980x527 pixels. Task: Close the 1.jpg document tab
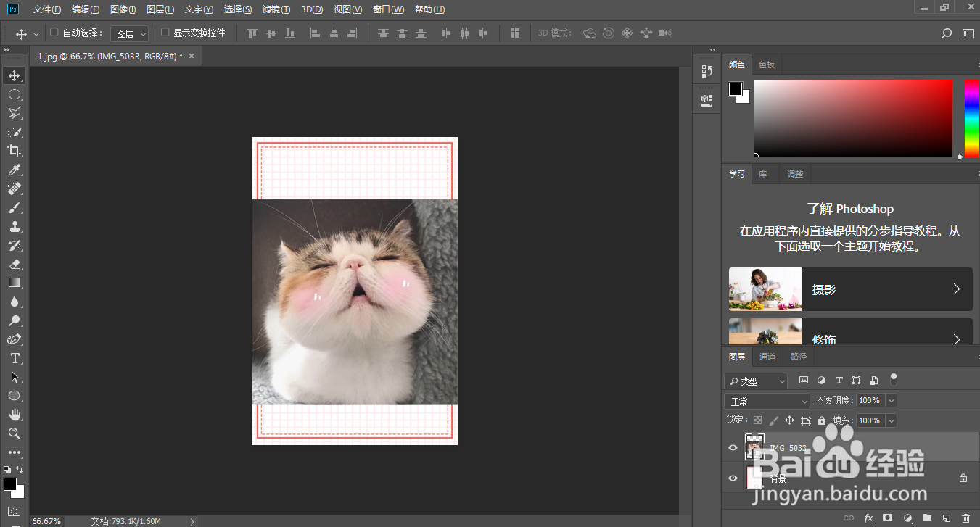click(192, 56)
